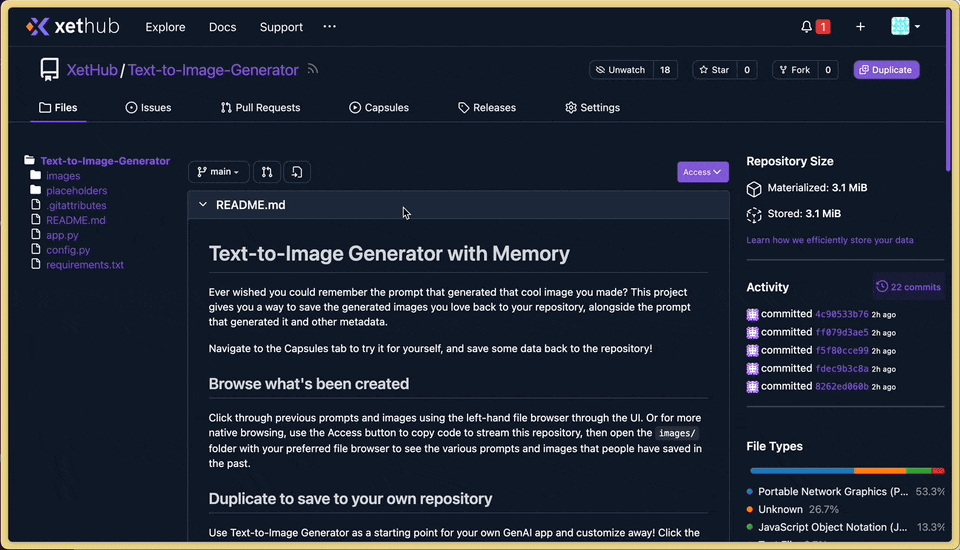Click the file history icon button
The height and width of the screenshot is (550, 960).
point(297,172)
